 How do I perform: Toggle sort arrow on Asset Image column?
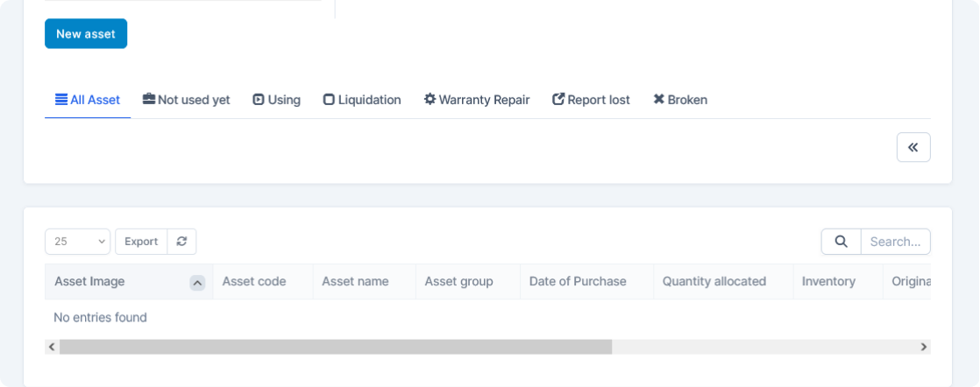[x=197, y=282]
